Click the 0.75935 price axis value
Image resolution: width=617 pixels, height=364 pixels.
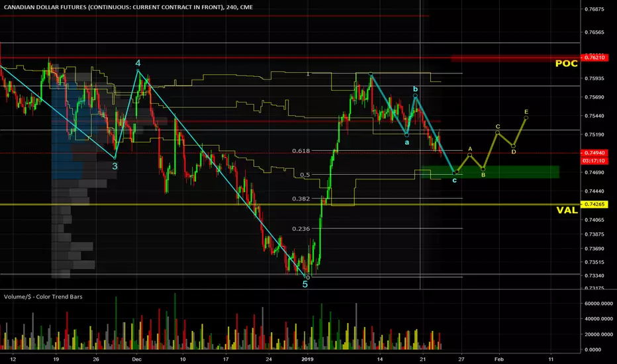pos(594,78)
